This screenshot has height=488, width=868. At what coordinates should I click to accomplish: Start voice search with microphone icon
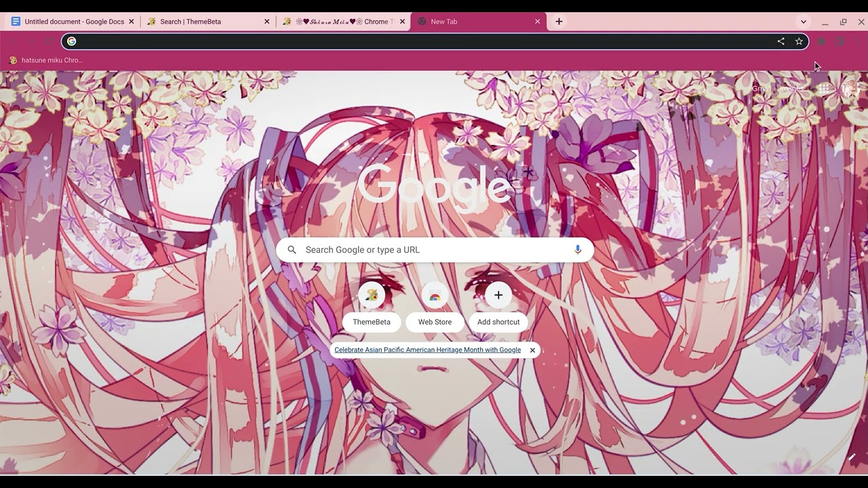[578, 249]
